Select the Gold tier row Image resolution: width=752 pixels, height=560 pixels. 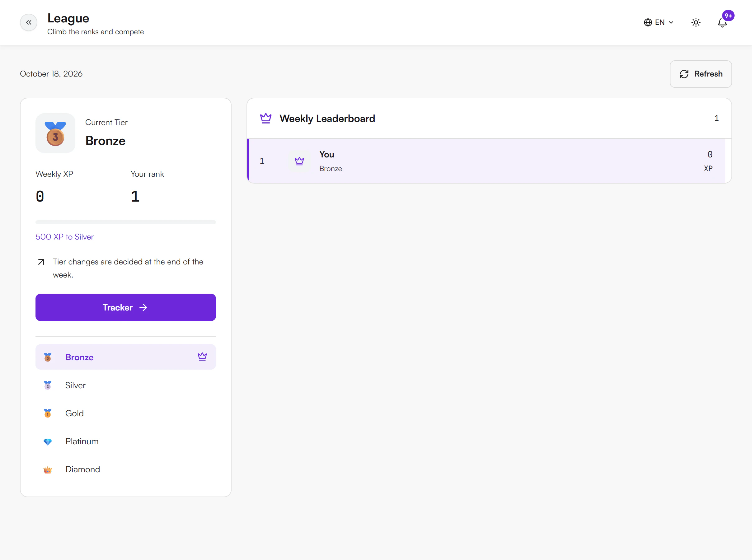[x=125, y=413]
